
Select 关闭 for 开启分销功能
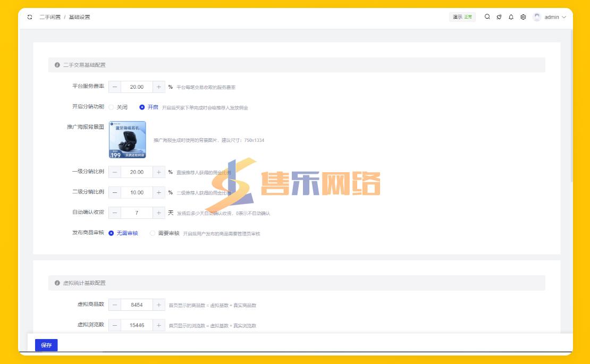pos(112,107)
